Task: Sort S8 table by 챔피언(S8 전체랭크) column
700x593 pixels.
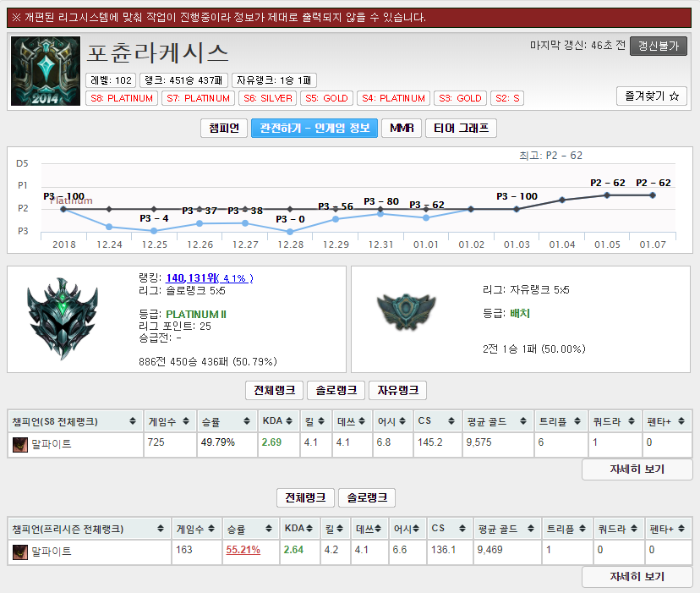Action: pos(75,421)
